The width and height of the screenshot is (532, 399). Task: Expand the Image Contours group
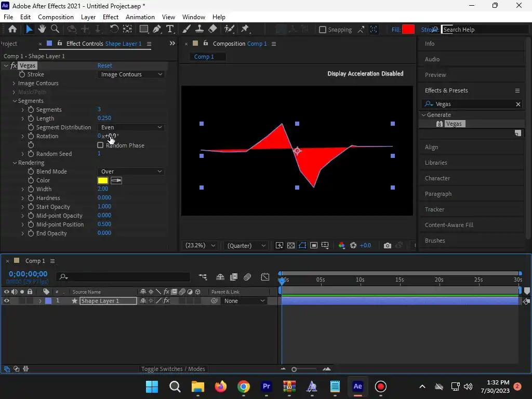click(14, 83)
